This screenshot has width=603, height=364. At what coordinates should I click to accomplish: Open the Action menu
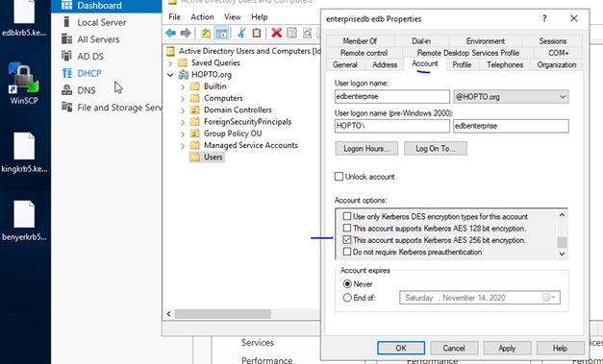click(202, 17)
